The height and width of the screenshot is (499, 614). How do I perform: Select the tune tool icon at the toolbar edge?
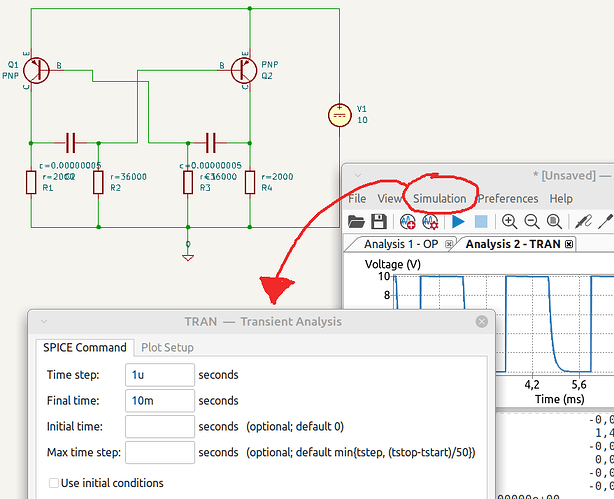(x=606, y=222)
